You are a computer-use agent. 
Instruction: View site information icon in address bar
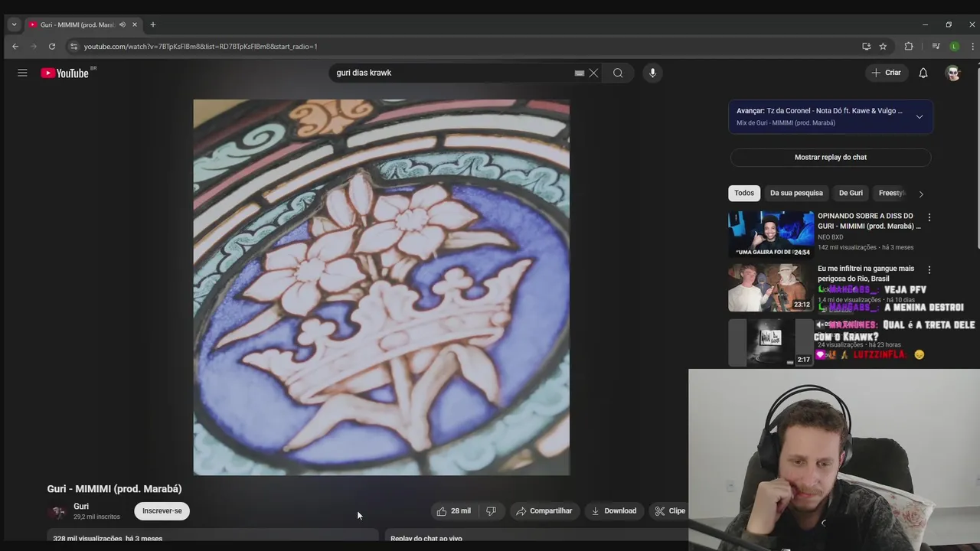point(73,46)
